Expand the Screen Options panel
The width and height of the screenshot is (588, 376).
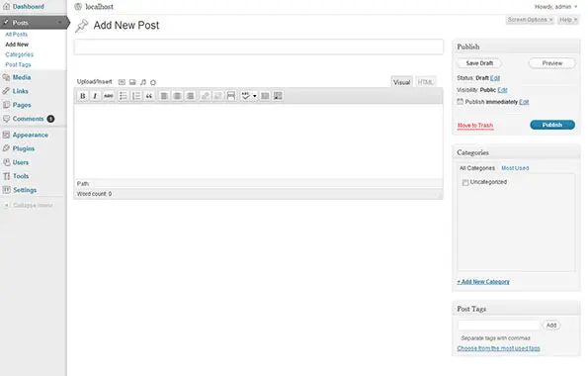(530, 20)
